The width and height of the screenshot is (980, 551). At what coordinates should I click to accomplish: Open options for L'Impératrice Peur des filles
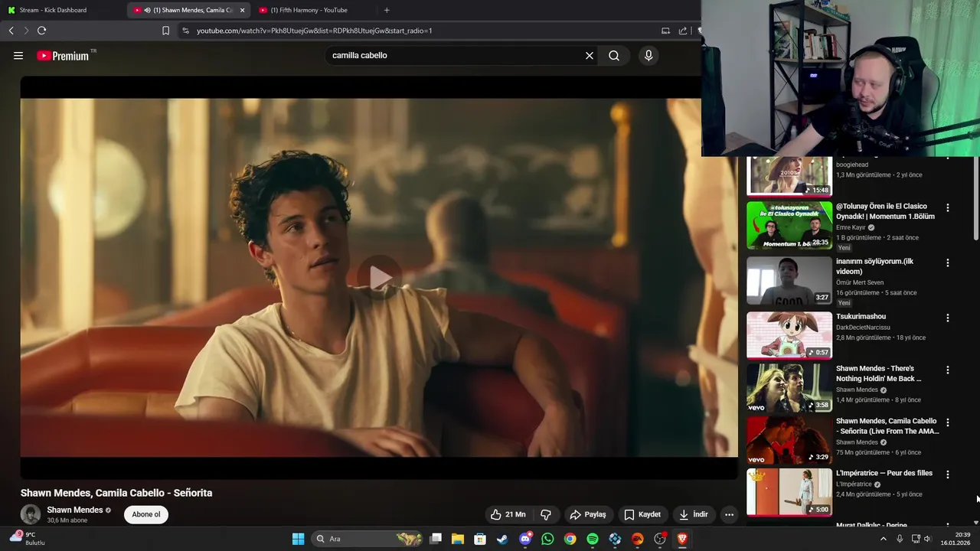click(x=947, y=474)
